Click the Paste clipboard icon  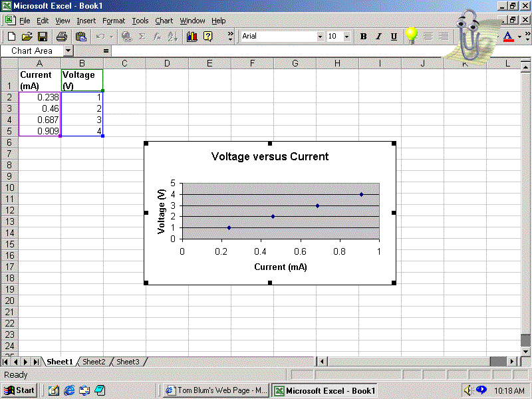80,37
